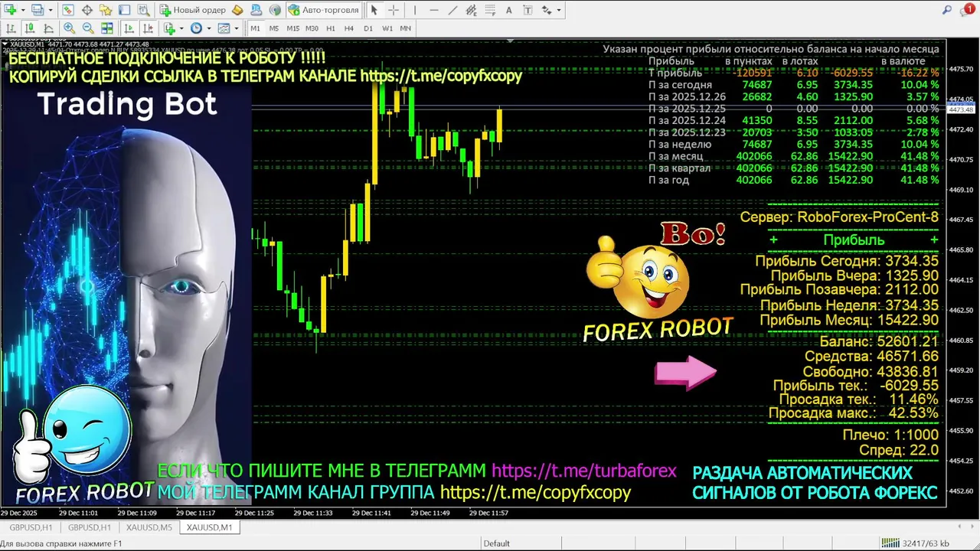Expand the periods clock dropdown arrow
980x551 pixels.
pyautogui.click(x=209, y=28)
